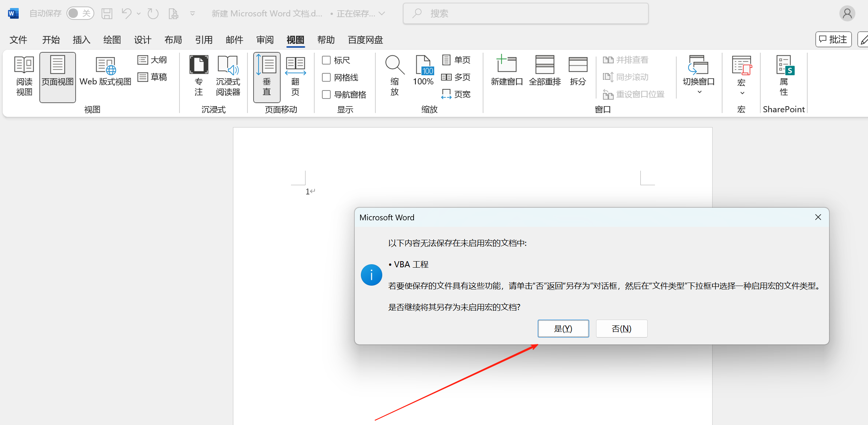This screenshot has width=868, height=425.
Task: Open Switch Windows (切换窗口) dropdown
Action: pos(698,76)
